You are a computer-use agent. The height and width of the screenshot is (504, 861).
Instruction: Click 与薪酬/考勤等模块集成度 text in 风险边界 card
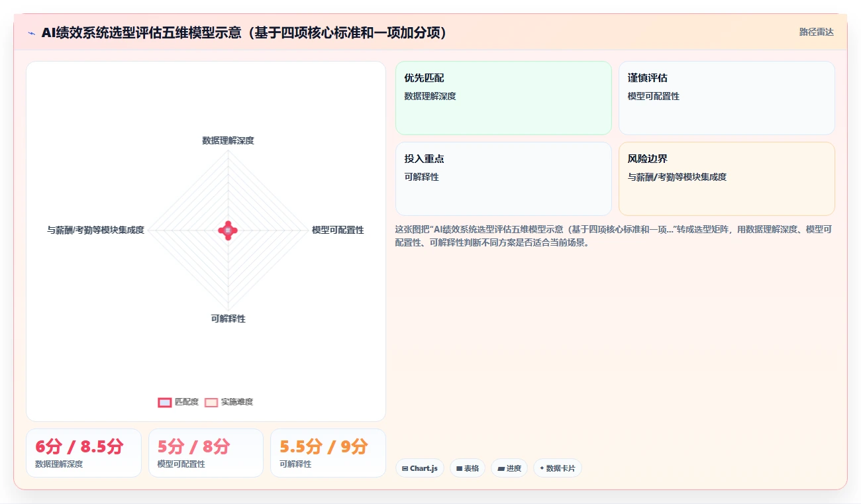(x=677, y=177)
